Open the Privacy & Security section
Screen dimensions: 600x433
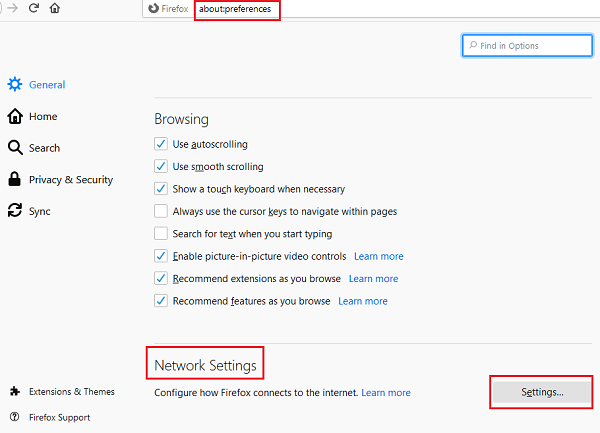tap(71, 180)
